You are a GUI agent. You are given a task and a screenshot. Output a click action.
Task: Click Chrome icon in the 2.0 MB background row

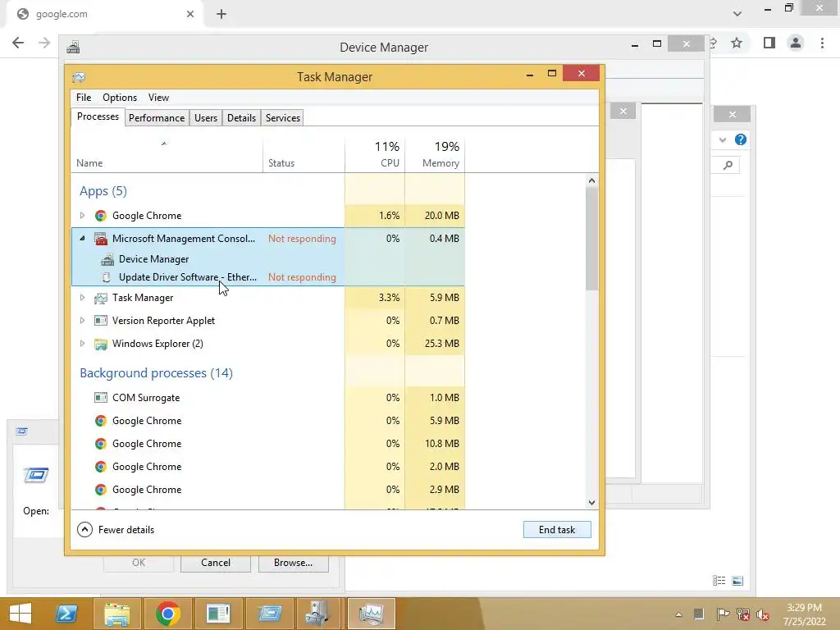100,467
